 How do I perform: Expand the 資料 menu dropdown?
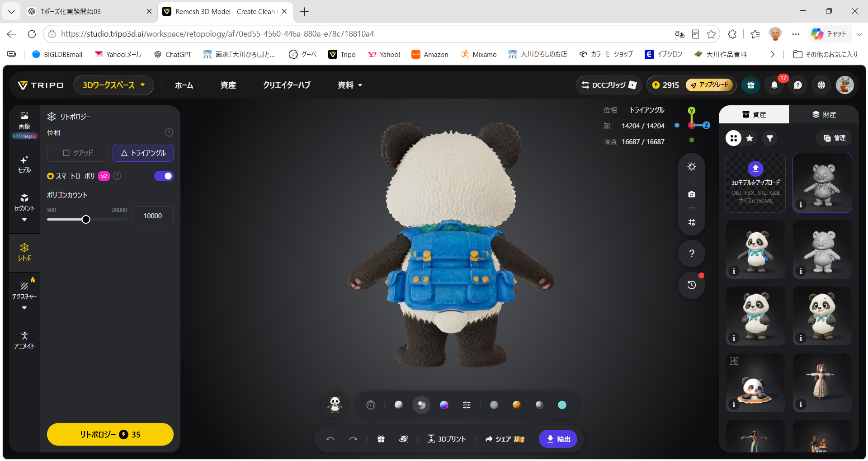coord(350,85)
